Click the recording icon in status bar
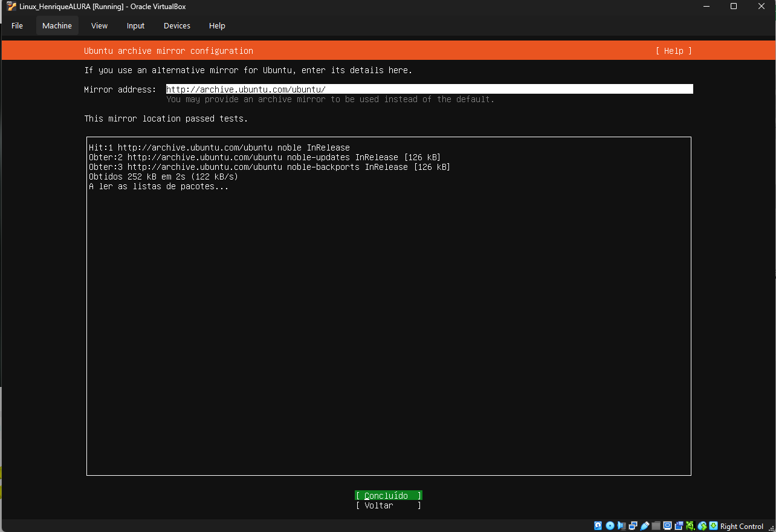Screen dimensions: 776x532 [679, 526]
